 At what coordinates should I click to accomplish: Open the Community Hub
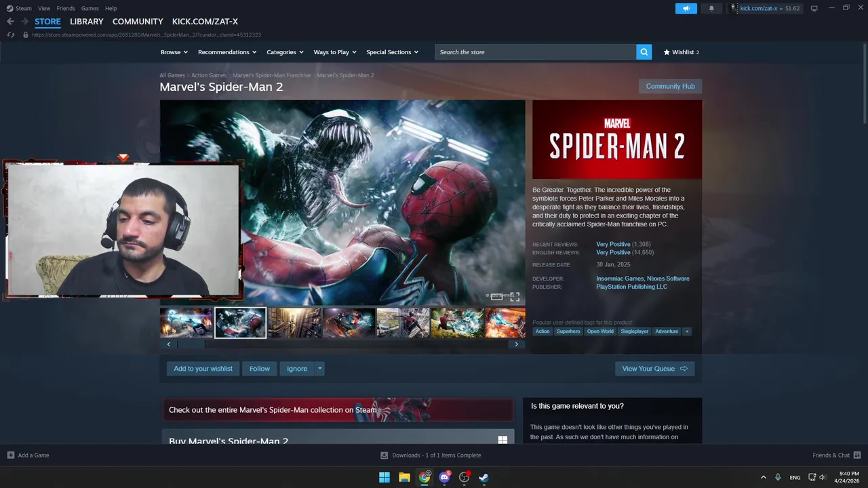pyautogui.click(x=670, y=86)
